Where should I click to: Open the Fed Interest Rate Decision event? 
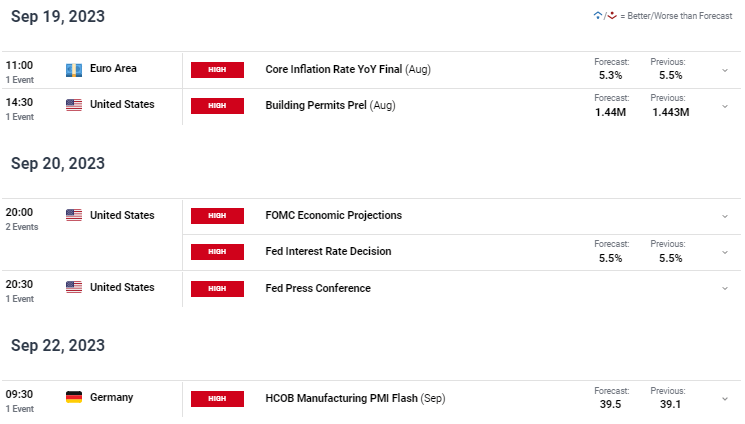(x=328, y=251)
